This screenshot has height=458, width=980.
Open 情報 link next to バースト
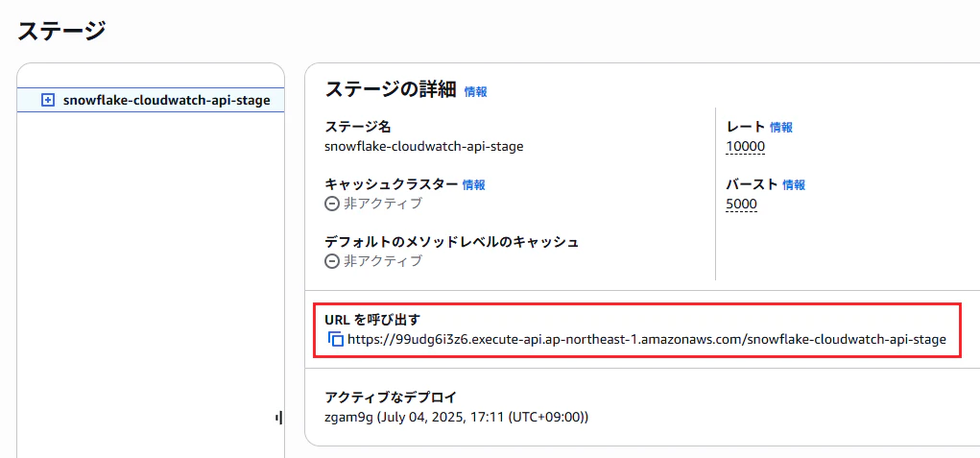pyautogui.click(x=794, y=184)
